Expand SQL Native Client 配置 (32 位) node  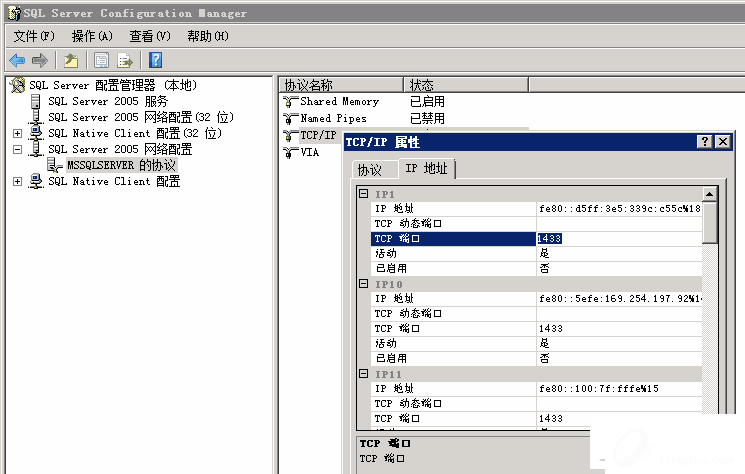click(17, 133)
